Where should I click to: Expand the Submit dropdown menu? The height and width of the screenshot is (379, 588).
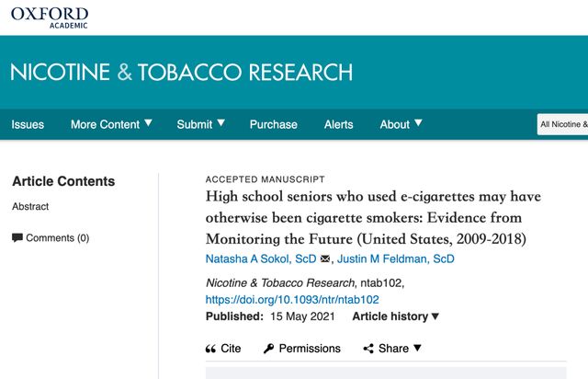click(x=201, y=124)
